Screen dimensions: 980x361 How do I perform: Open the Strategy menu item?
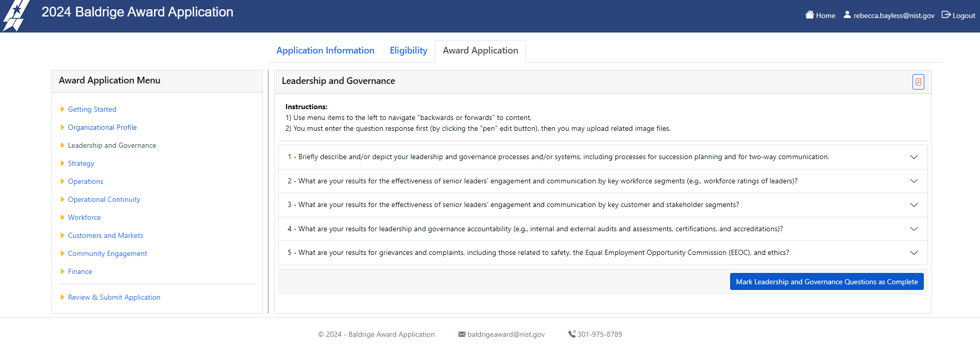(x=81, y=163)
